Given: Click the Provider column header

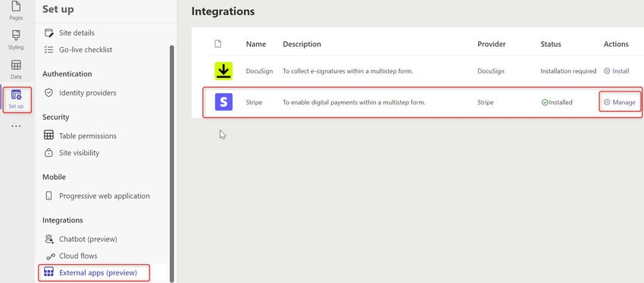Looking at the screenshot, I should point(491,44).
